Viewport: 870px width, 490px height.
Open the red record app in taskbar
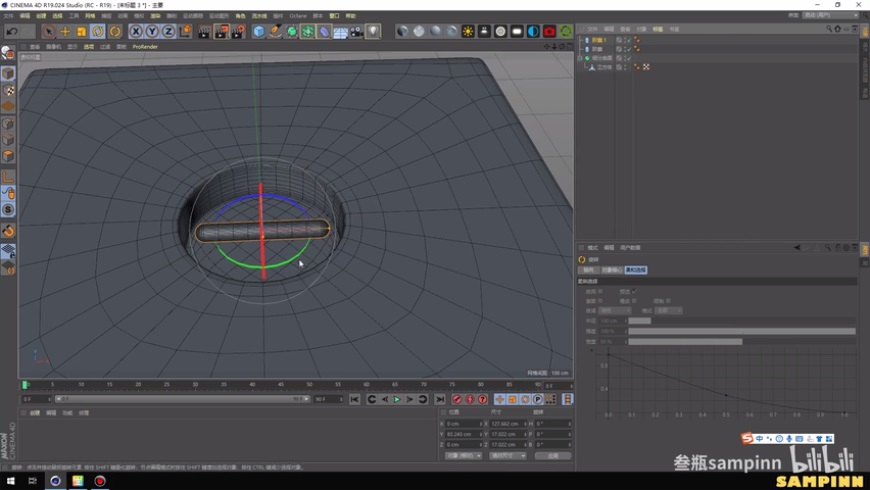click(x=100, y=481)
